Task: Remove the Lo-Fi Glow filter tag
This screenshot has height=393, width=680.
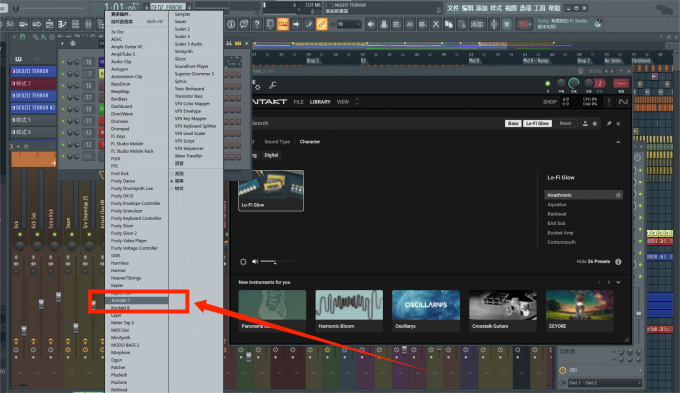Action: coord(537,124)
